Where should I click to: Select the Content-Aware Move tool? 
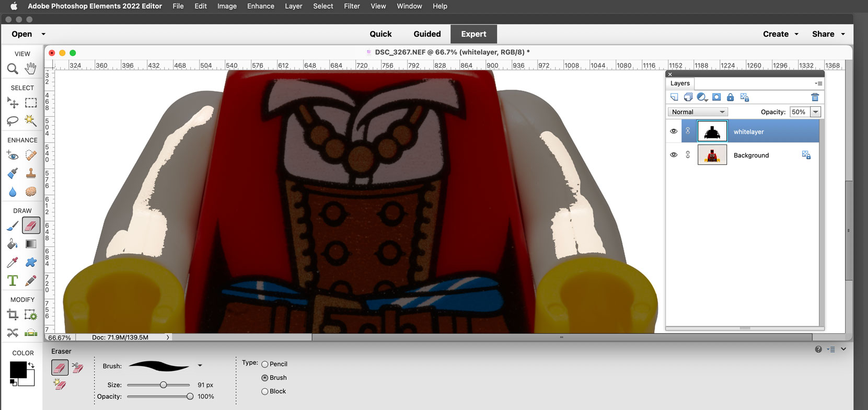13,333
